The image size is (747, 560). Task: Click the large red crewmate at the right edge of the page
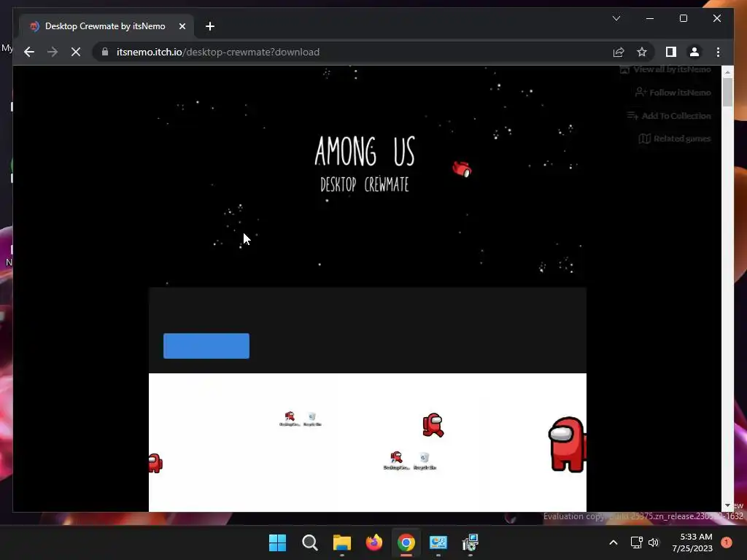point(568,444)
